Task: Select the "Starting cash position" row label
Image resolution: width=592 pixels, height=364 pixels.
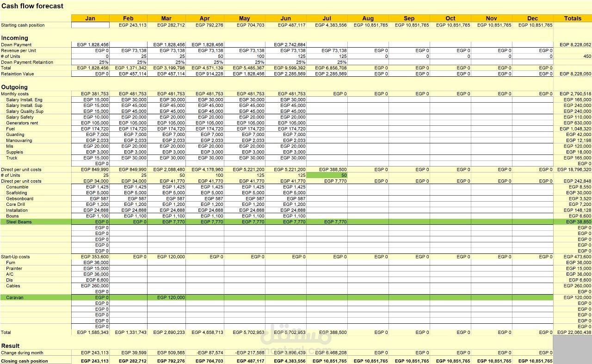Action: click(23, 25)
